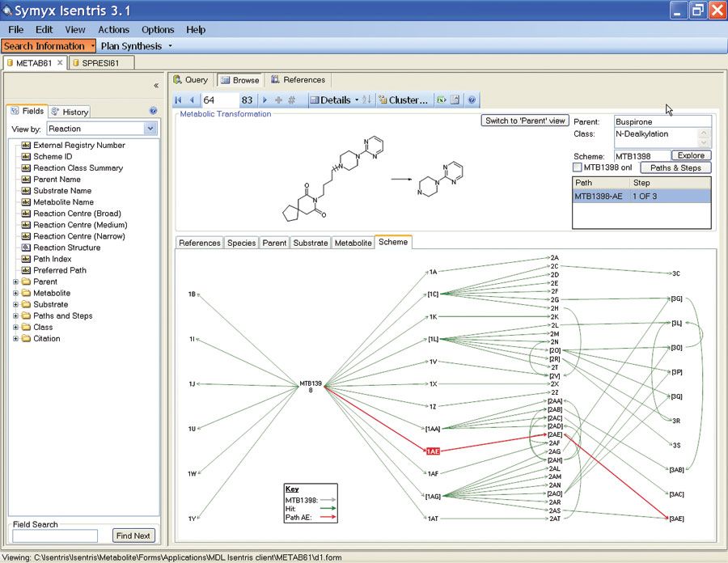Open the Options menu
The image size is (728, 563).
158,30
